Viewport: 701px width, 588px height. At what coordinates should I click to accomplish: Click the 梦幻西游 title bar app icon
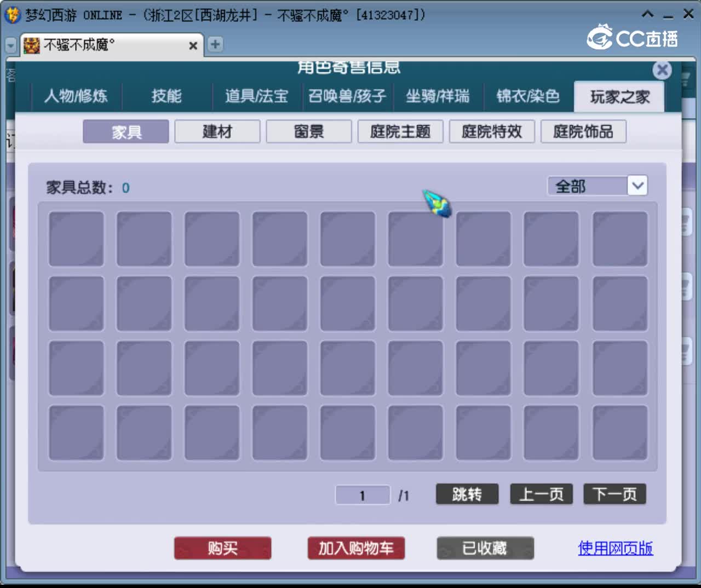12,15
